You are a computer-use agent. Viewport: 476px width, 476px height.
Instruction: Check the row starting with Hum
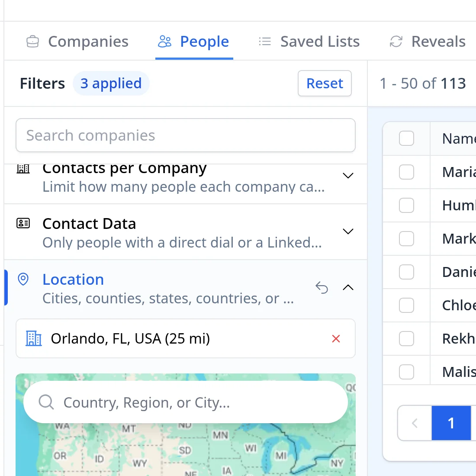pos(406,206)
